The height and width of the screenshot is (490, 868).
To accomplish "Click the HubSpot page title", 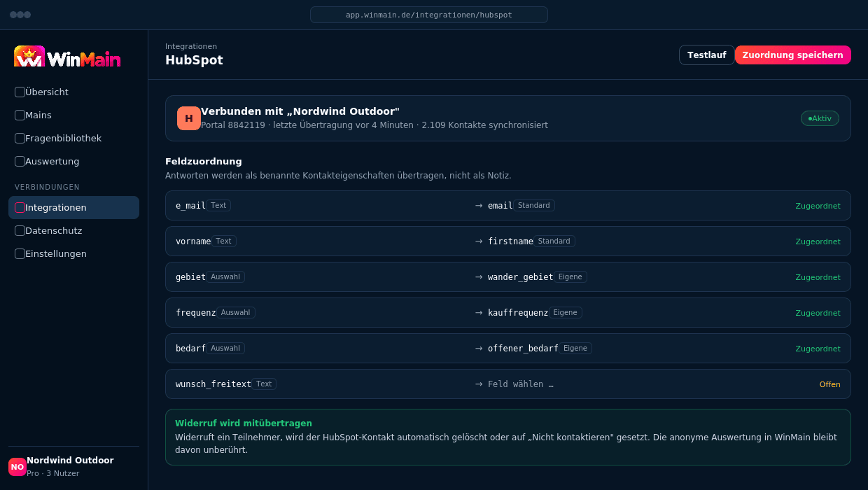I will click(x=194, y=60).
